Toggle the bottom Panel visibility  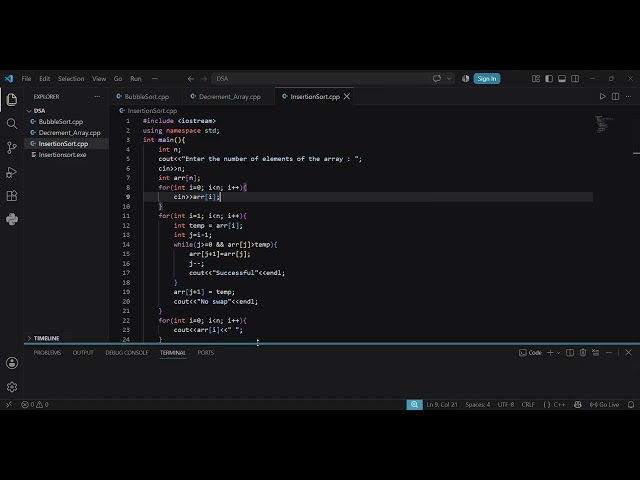(562, 78)
